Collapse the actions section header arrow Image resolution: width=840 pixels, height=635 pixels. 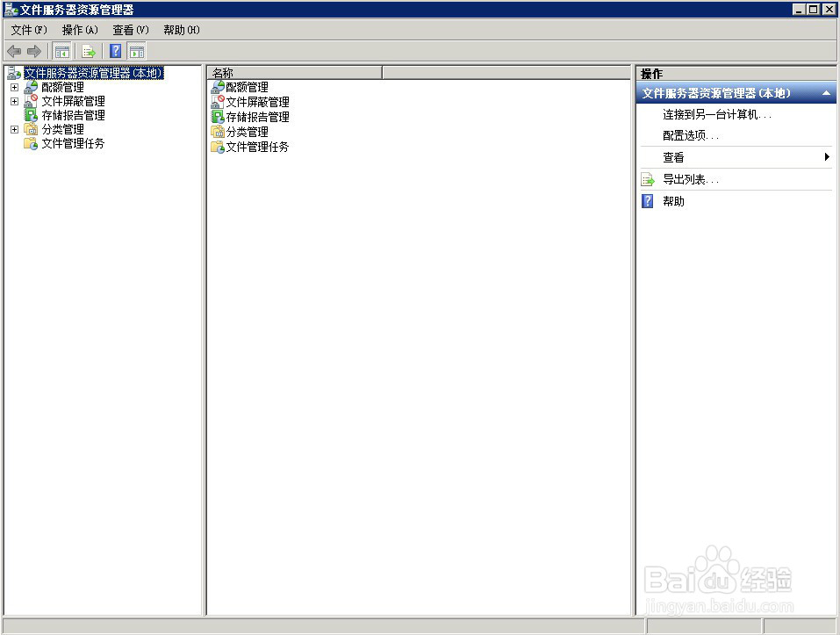827,93
